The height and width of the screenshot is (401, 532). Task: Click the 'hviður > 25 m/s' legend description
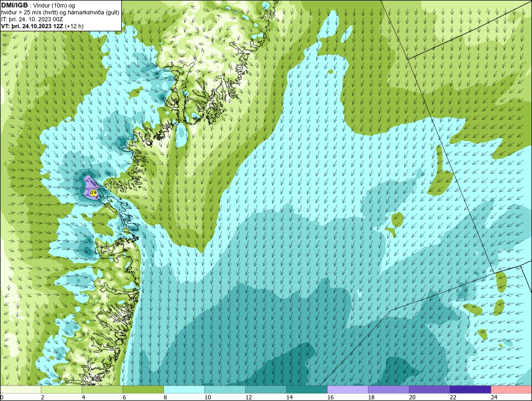60,13
